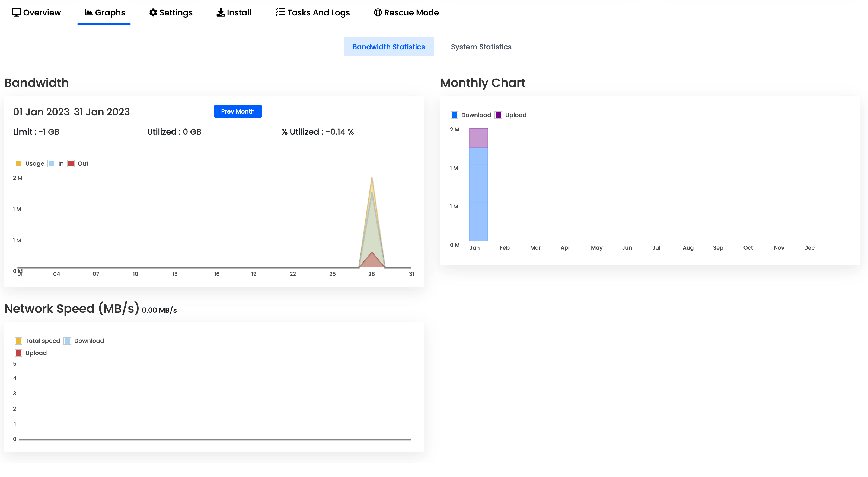Open the Overview tab
Screen dimensions: 868x477
(36, 12)
